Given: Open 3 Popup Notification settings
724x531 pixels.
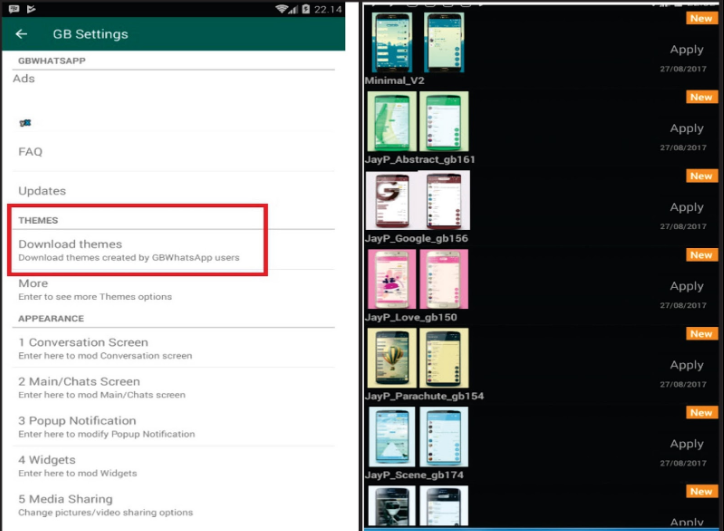Looking at the screenshot, I should (173, 427).
